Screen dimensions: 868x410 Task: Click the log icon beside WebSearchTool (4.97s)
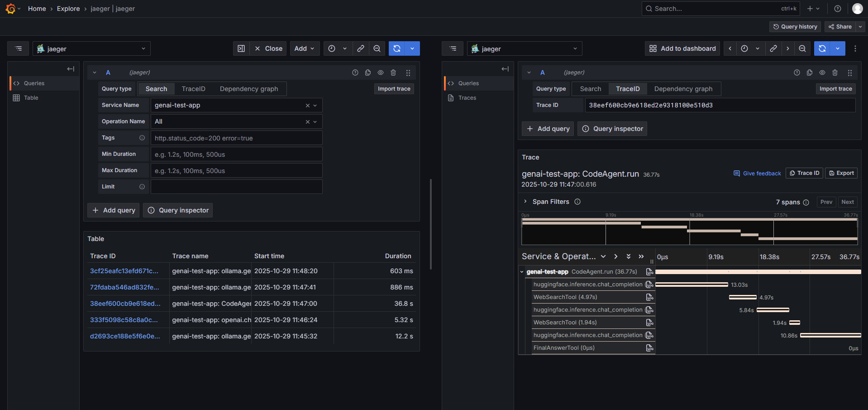point(650,297)
